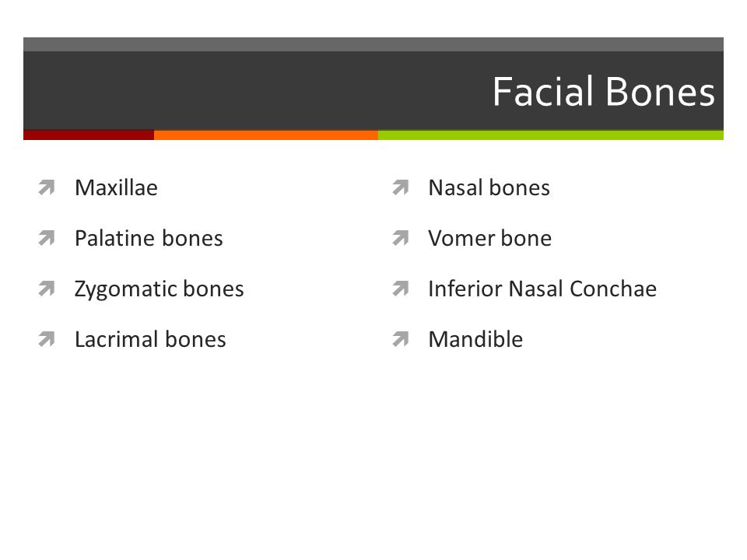The image size is (747, 560).
Task: Click the Maxillae list item text
Action: point(116,187)
